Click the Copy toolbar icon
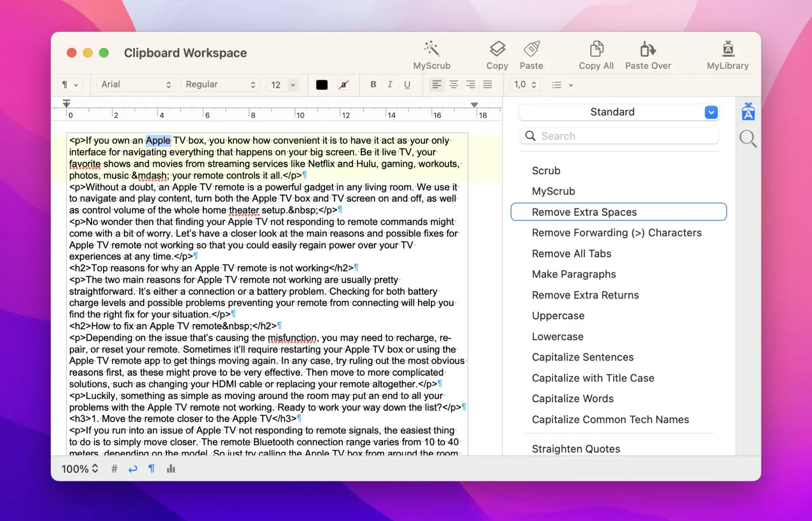The height and width of the screenshot is (521, 812). click(x=497, y=49)
